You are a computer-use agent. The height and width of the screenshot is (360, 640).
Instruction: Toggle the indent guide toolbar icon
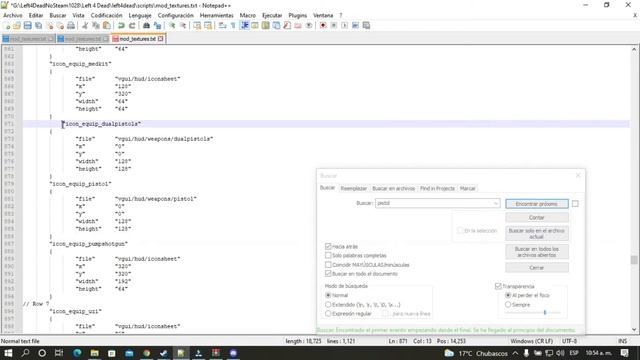click(x=244, y=25)
